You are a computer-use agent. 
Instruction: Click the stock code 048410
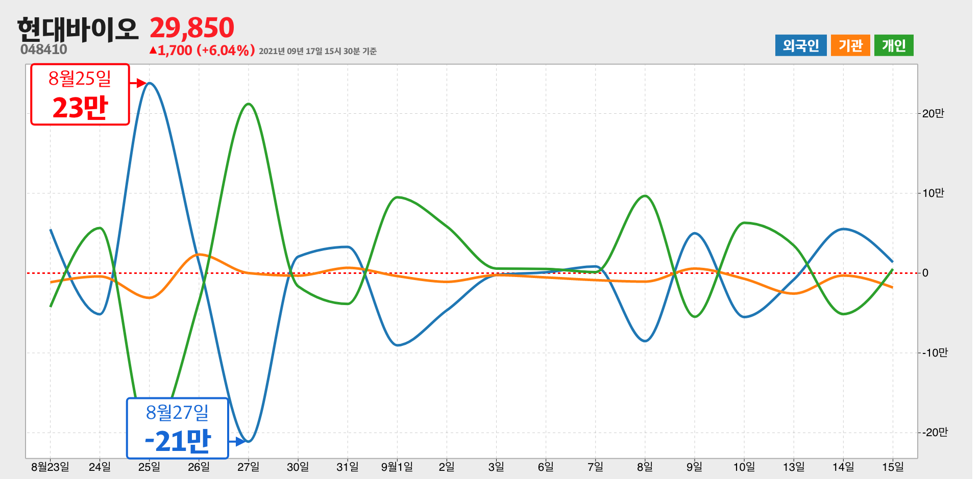point(44,49)
